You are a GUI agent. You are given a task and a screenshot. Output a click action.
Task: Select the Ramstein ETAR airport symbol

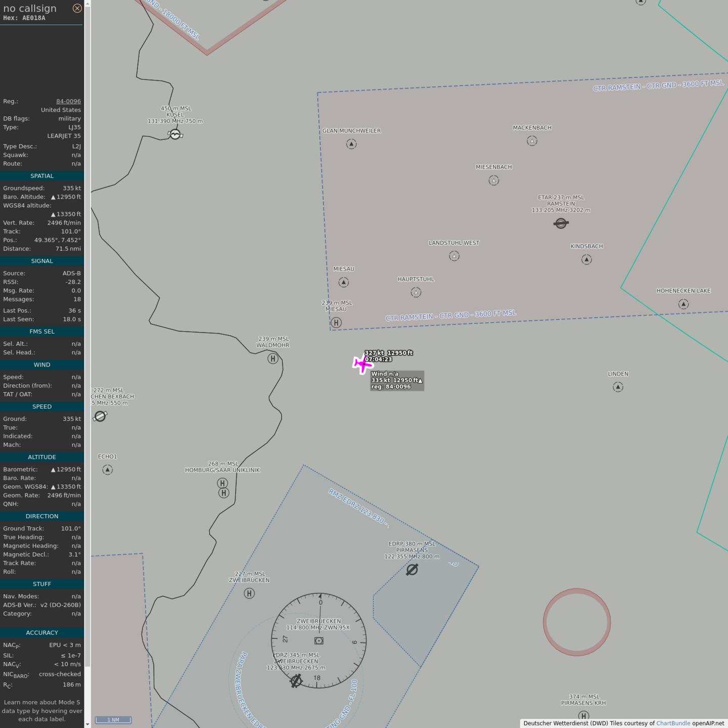click(x=561, y=223)
